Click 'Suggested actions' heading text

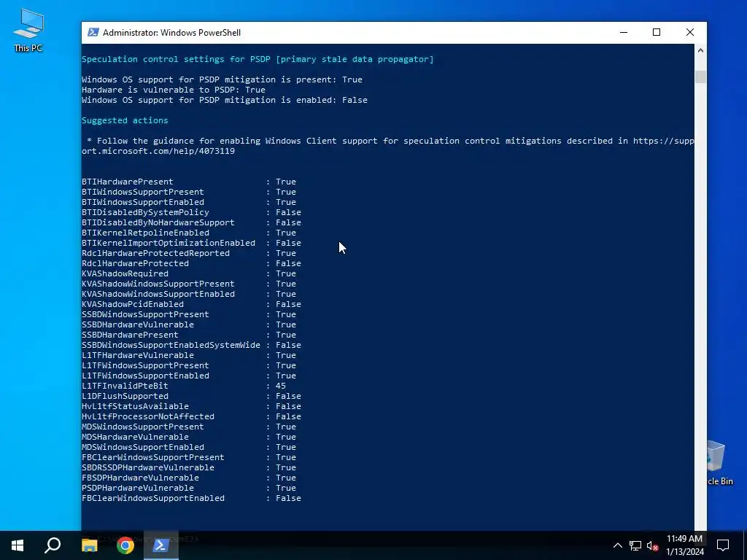pyautogui.click(x=125, y=120)
